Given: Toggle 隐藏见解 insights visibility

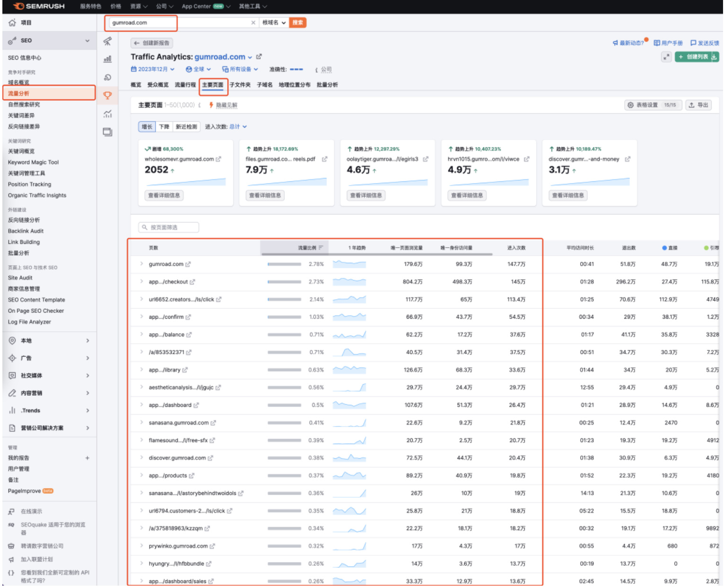Looking at the screenshot, I should tap(223, 106).
